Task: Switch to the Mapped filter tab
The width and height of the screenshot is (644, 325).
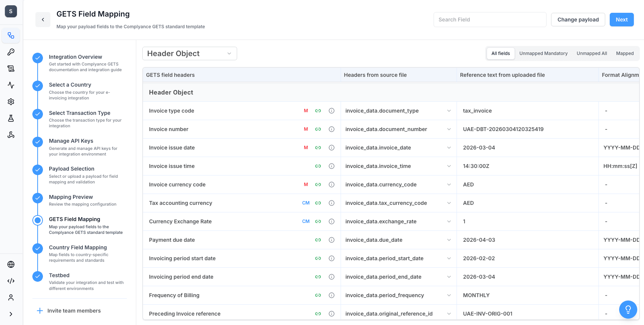Action: coord(624,53)
